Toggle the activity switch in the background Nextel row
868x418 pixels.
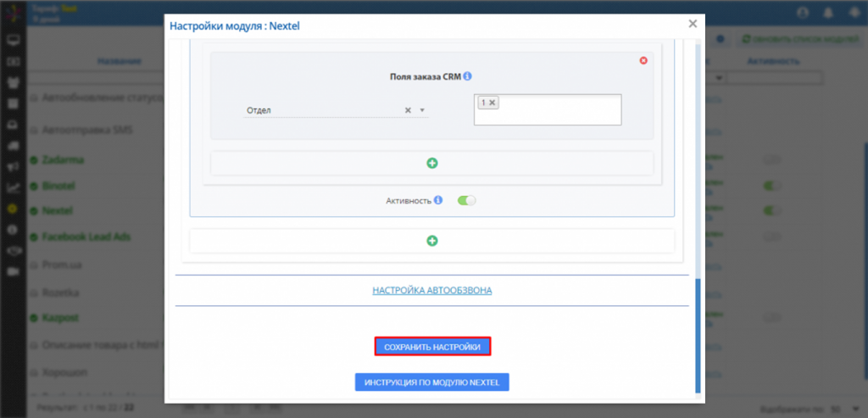(x=772, y=211)
